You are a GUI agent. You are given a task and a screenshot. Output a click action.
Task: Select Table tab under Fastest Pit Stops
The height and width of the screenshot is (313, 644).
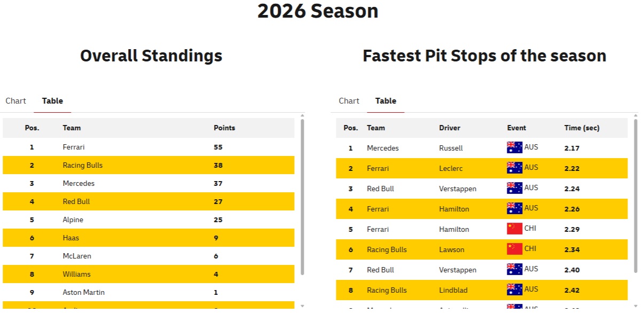386,101
